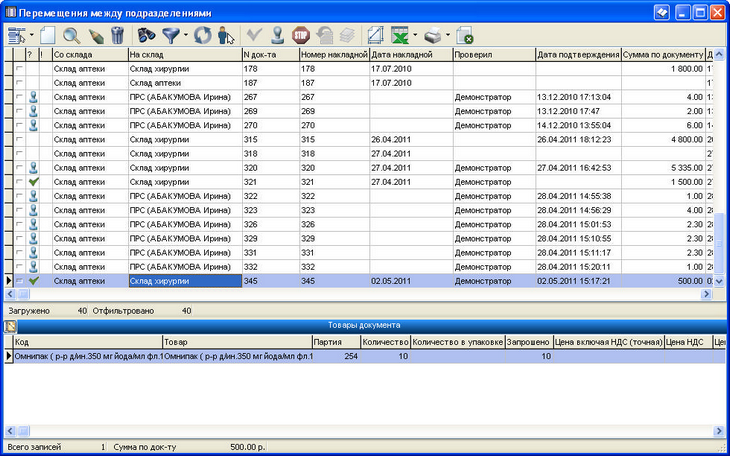The height and width of the screenshot is (456, 730).
Task: Click the column autosize ruler icon
Action: point(375,35)
